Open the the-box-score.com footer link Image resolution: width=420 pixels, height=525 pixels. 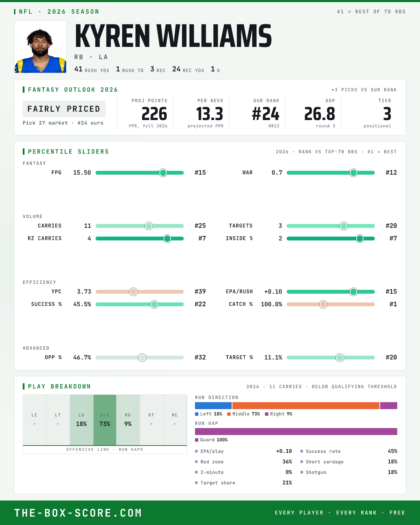(78, 513)
